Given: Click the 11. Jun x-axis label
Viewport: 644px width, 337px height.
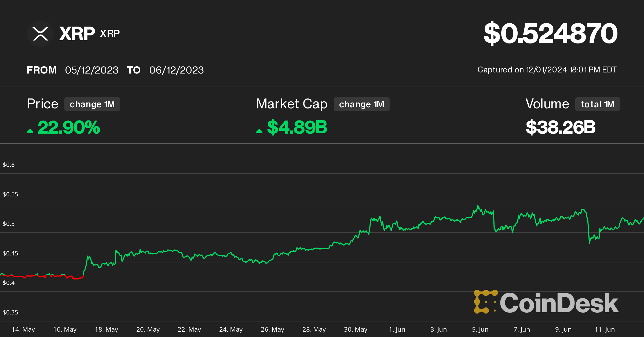Looking at the screenshot, I should click(605, 329).
